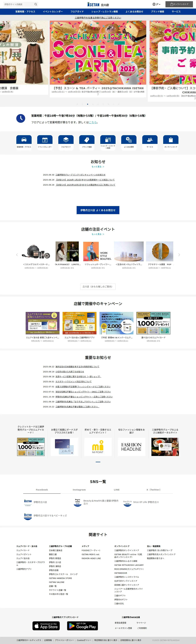This screenshot has height=644, width=196.
Task: Open the 海外在住の日本国籍 tax-free notice
Action: (77, 367)
